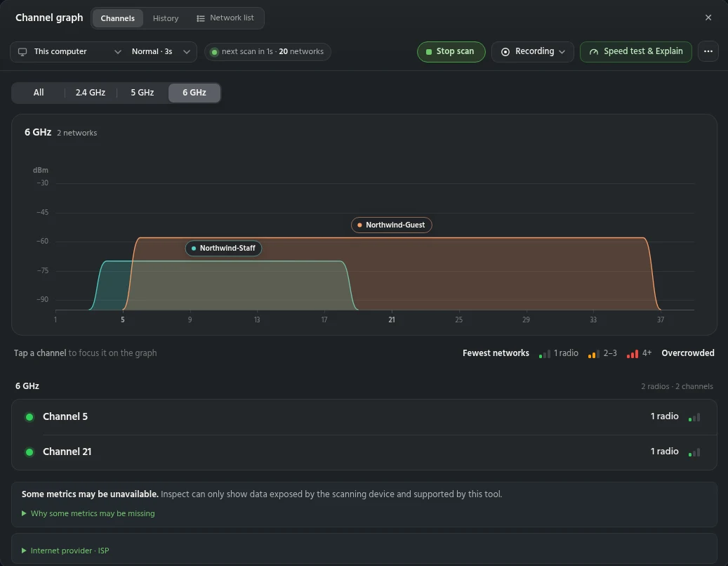
Task: Click the record circle icon in Recording
Action: pos(505,52)
